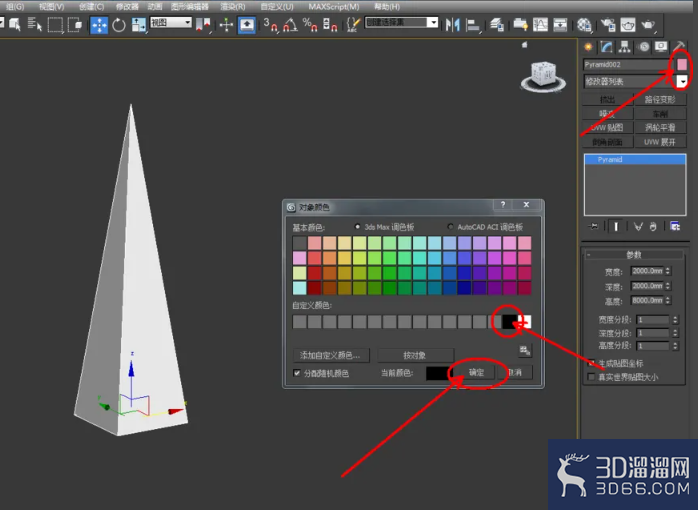Activate the Select Object tool
Viewport: 698px width, 510px height.
coord(14,24)
